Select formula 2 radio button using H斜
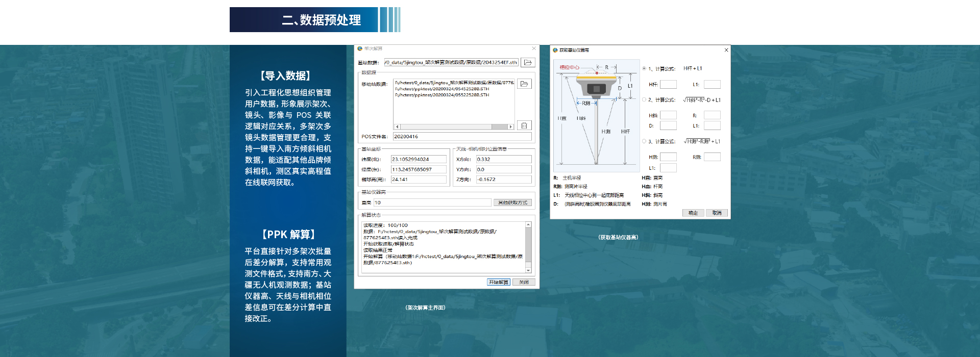980x357 pixels. tap(644, 100)
